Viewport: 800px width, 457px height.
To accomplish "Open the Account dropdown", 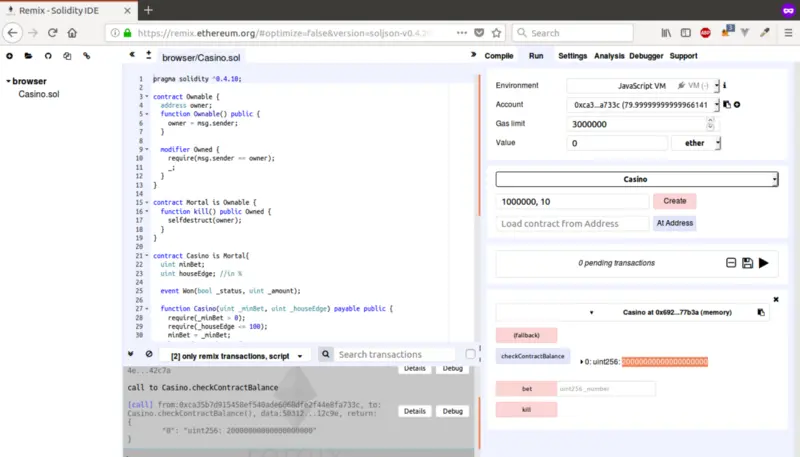I will 643,105.
